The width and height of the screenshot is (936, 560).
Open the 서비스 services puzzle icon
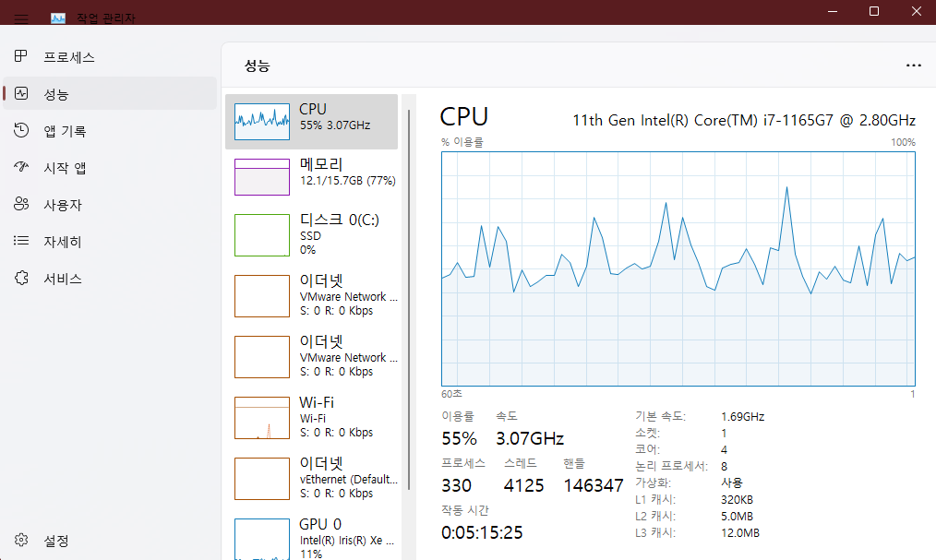point(21,278)
